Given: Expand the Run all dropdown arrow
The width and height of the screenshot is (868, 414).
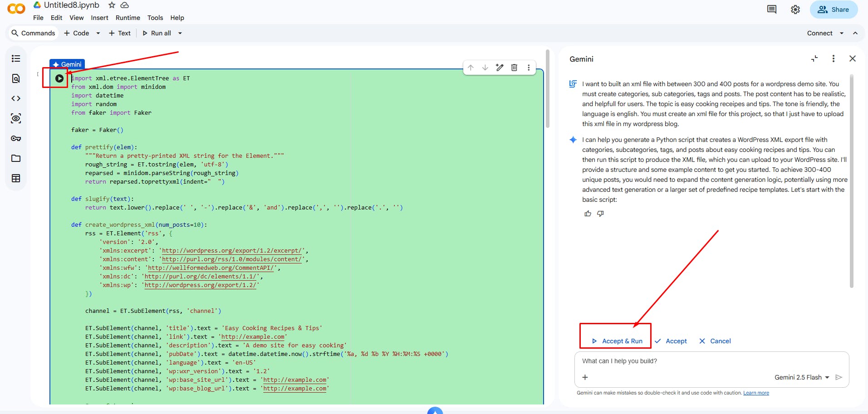Looking at the screenshot, I should 180,33.
